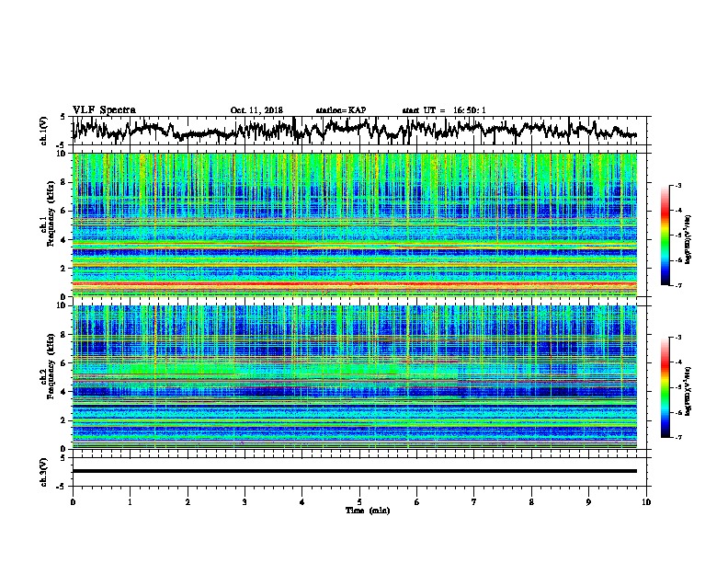
Task: Select the date text "Oct. 11, 2018"
Action: 256,110
